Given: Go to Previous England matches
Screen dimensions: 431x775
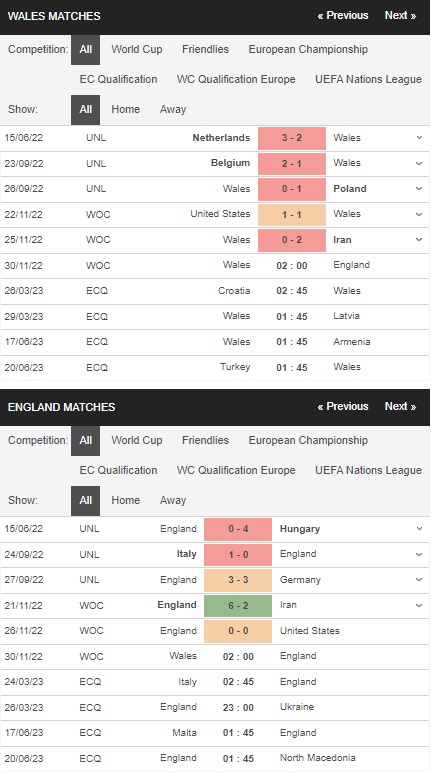Looking at the screenshot, I should point(343,406).
